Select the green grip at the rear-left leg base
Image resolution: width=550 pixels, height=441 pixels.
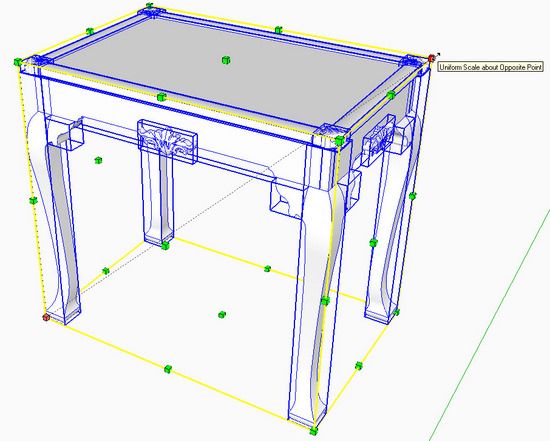click(x=165, y=245)
